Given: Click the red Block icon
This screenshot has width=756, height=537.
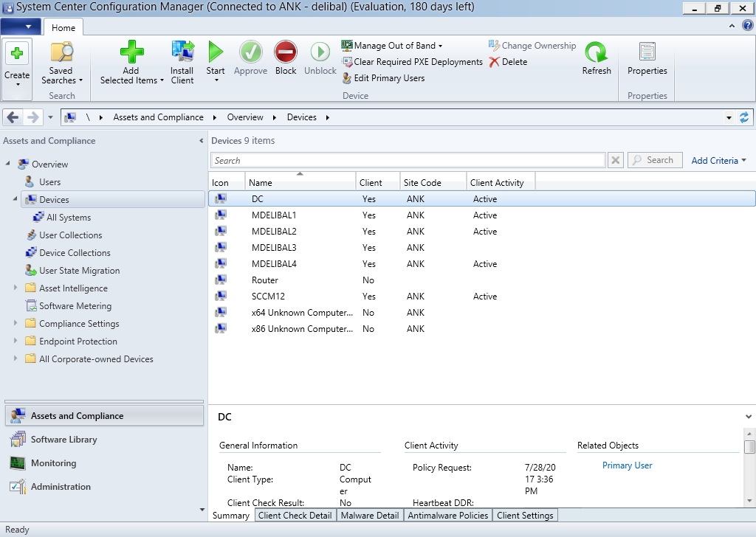Looking at the screenshot, I should [x=286, y=53].
